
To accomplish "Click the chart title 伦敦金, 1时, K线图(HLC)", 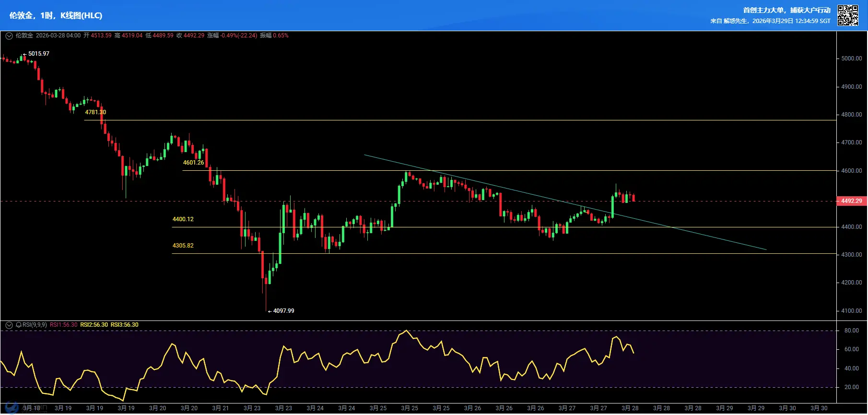I will point(56,15).
